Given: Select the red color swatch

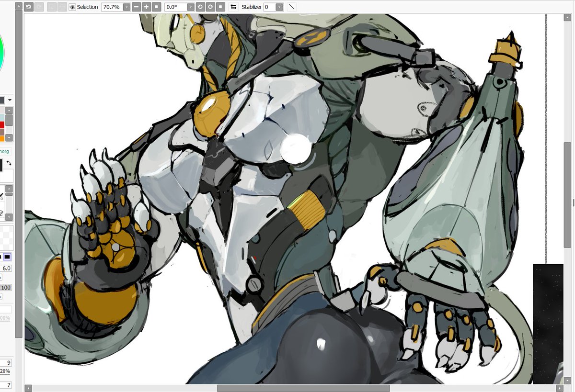Looking at the screenshot, I should pos(2,125).
